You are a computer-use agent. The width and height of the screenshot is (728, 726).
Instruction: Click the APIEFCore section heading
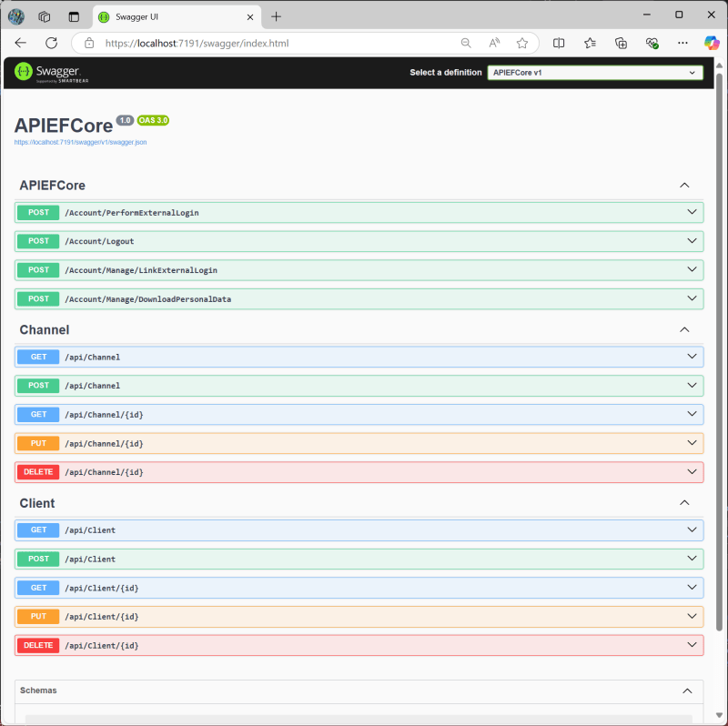coord(53,186)
